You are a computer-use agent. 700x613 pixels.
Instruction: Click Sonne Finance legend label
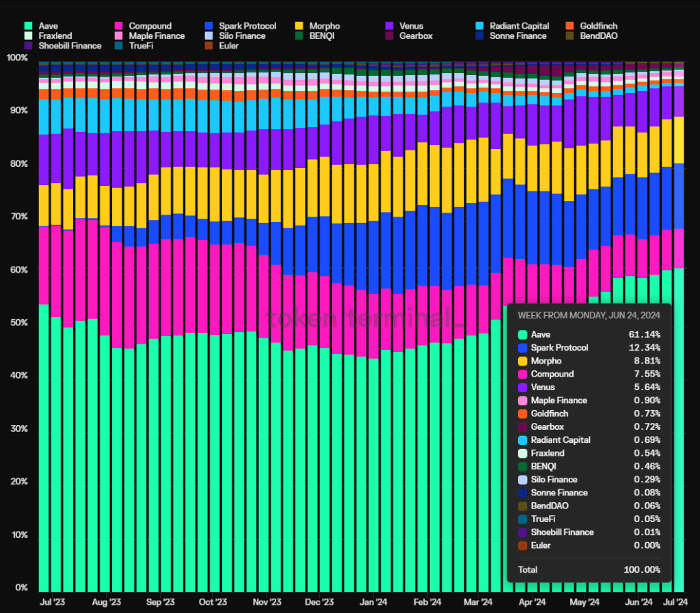pos(518,36)
